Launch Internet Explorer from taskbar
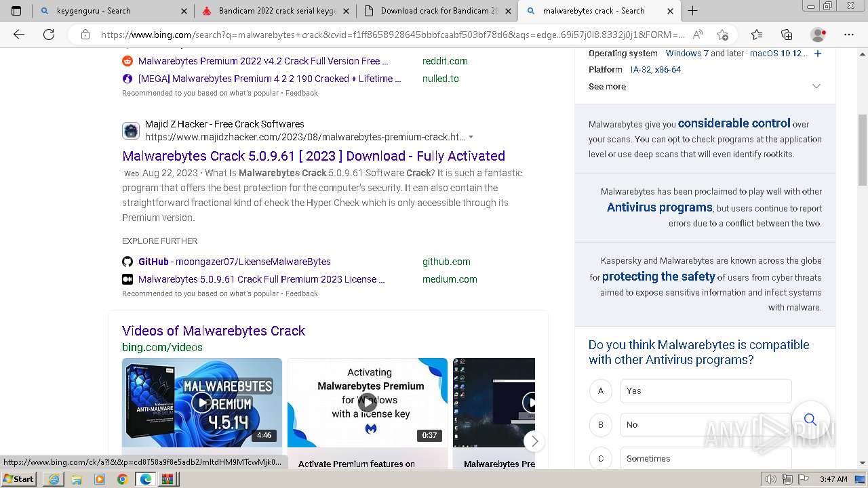This screenshot has width=868, height=488. click(x=54, y=479)
